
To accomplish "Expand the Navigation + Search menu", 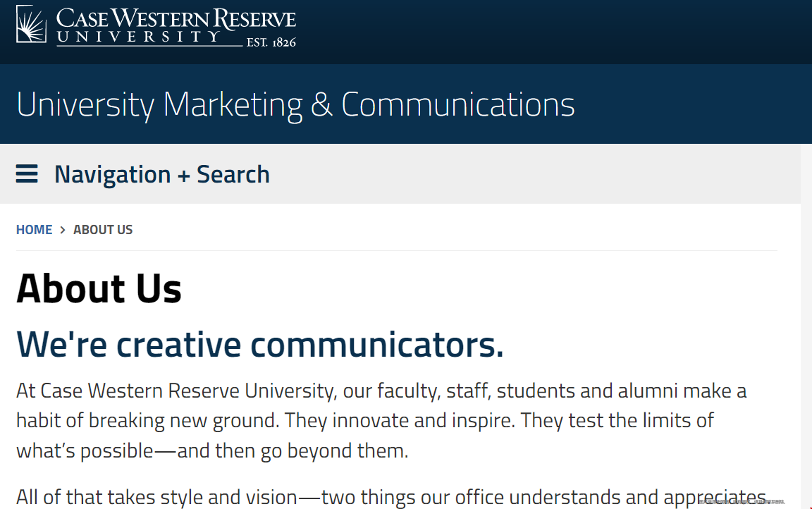I will 142,174.
